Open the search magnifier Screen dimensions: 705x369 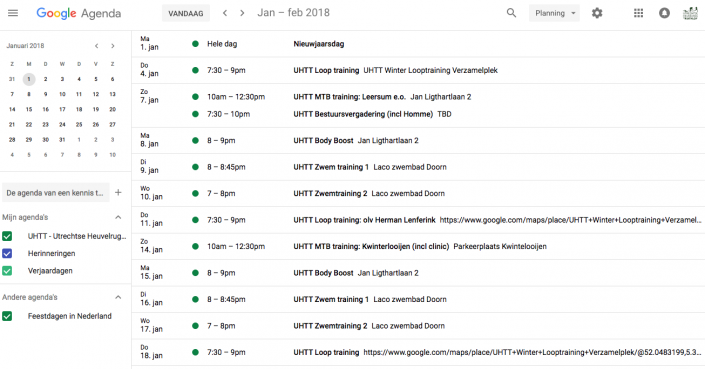(511, 13)
